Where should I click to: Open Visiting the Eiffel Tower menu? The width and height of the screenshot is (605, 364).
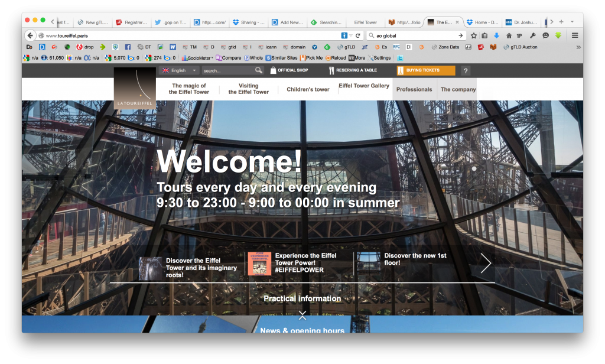[x=249, y=89]
